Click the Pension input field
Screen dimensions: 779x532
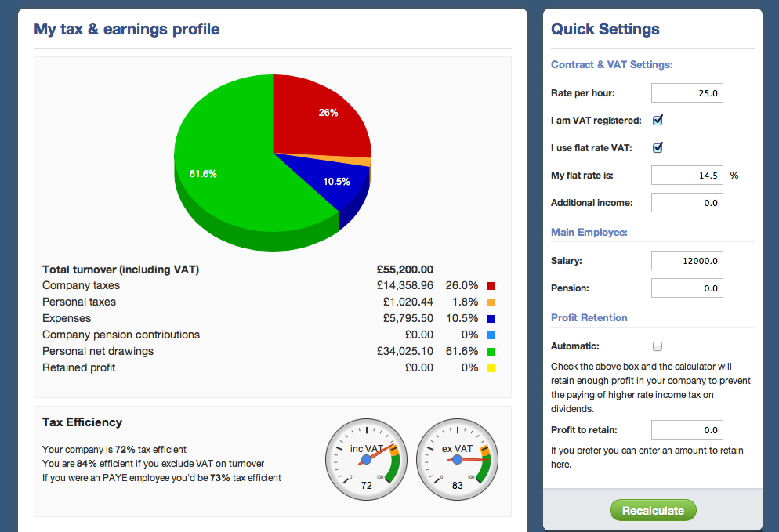(687, 288)
